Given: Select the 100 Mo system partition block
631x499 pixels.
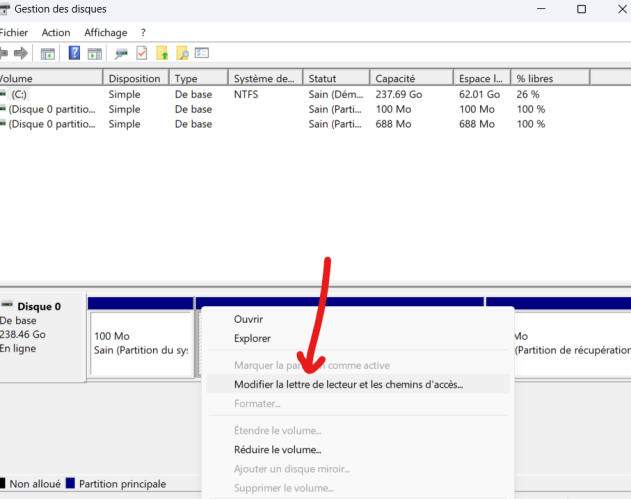Looking at the screenshot, I should pos(140,343).
